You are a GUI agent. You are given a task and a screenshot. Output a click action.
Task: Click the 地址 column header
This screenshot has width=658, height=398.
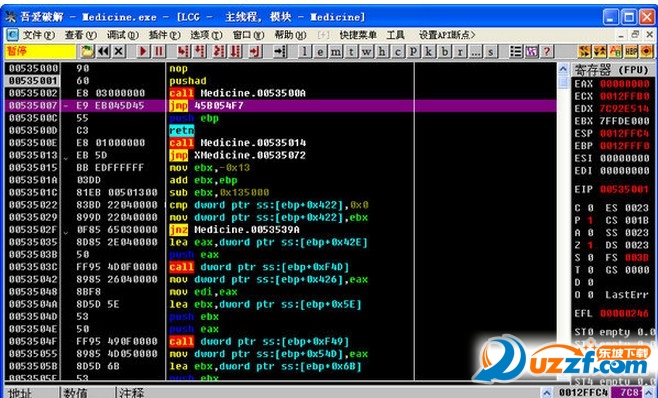(32, 393)
